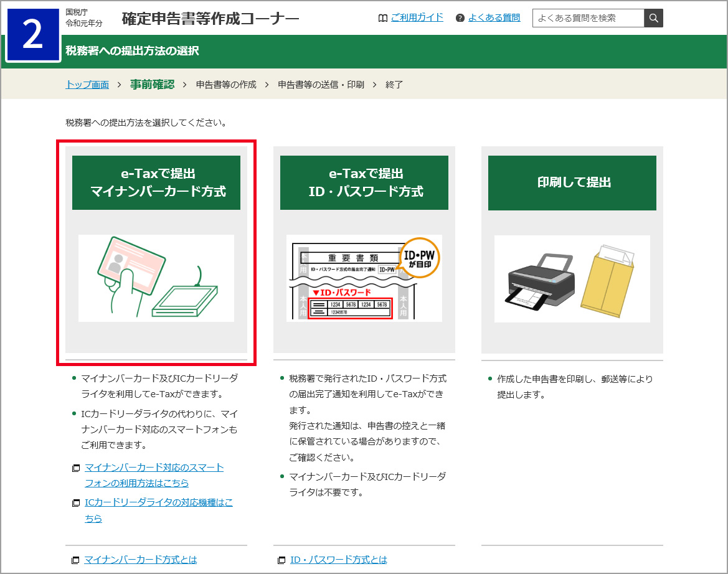Go to トップ画面 breadcrumb link
Image resolution: width=728 pixels, height=574 pixels.
tap(87, 85)
